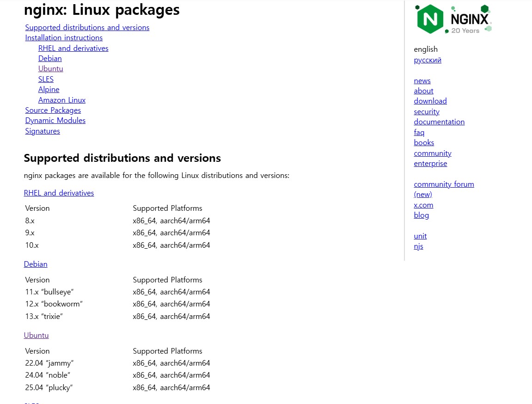Click the NGINX 20 Years logo

click(x=453, y=19)
